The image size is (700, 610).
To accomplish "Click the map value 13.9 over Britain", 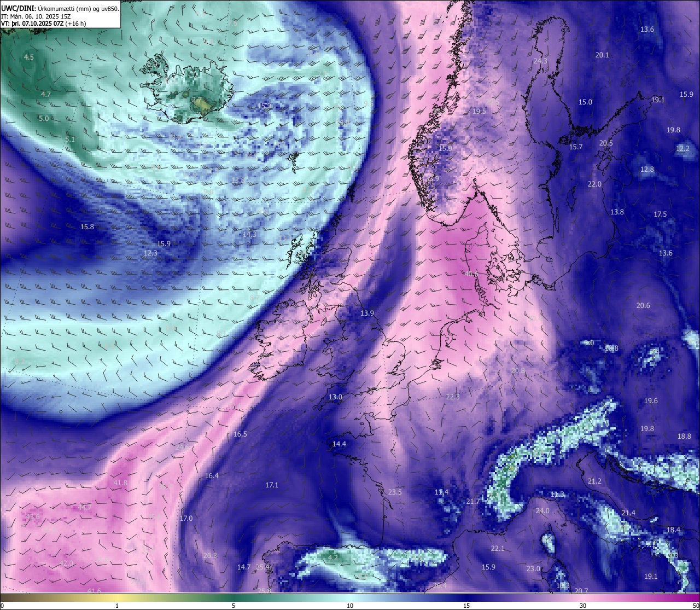I will tap(367, 313).
